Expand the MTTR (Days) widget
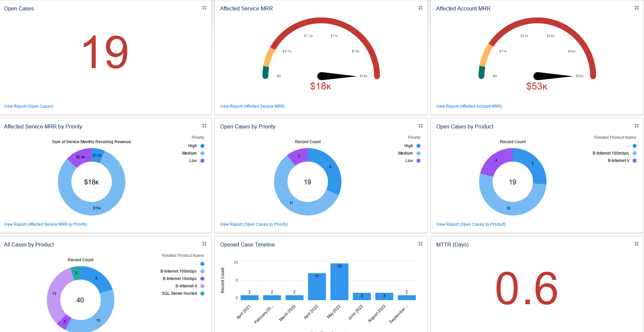This screenshot has width=644, height=332. (x=637, y=244)
